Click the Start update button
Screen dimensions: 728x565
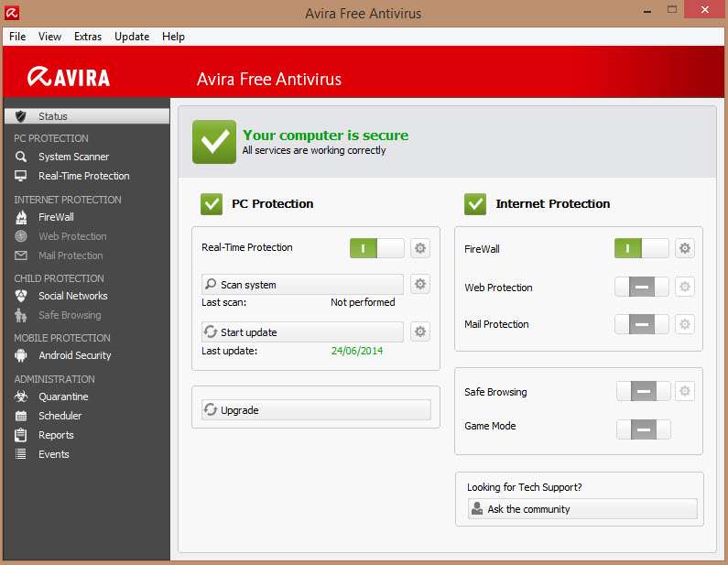coord(302,331)
